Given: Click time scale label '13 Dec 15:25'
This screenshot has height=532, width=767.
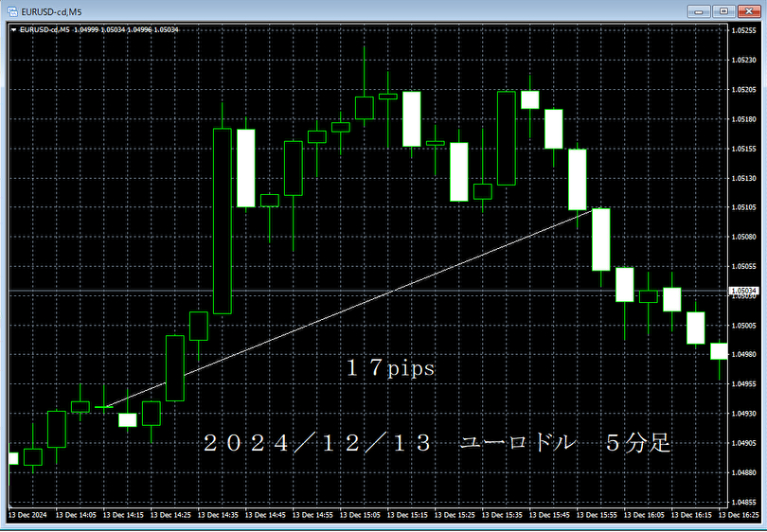Looking at the screenshot, I should point(455,515).
